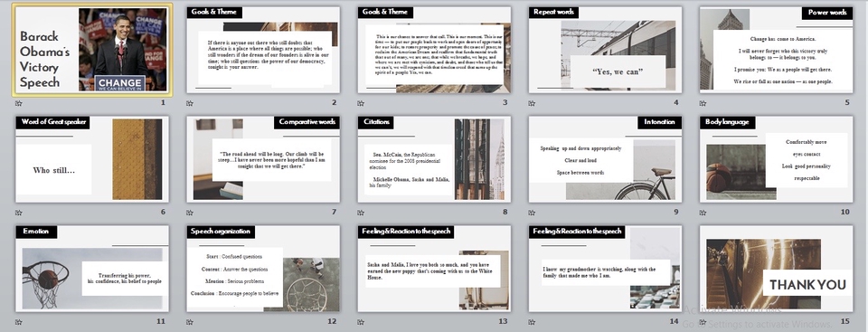This screenshot has height=332, width=868.
Task: Select slide 8 Citations thumbnail
Action: [434, 159]
